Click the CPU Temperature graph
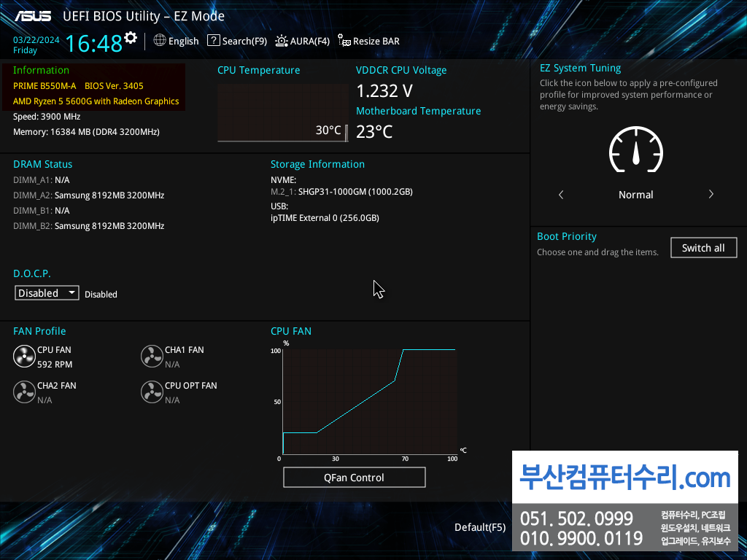Viewport: 747px width, 560px height. pos(282,113)
